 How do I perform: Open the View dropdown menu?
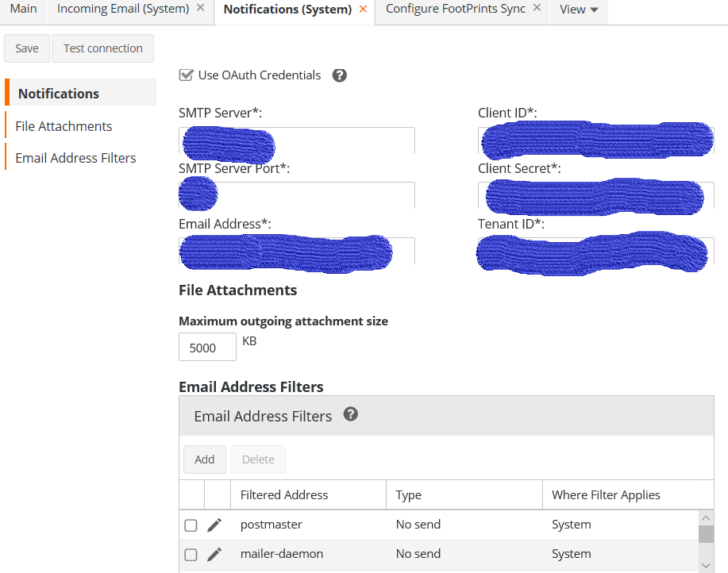coord(579,10)
